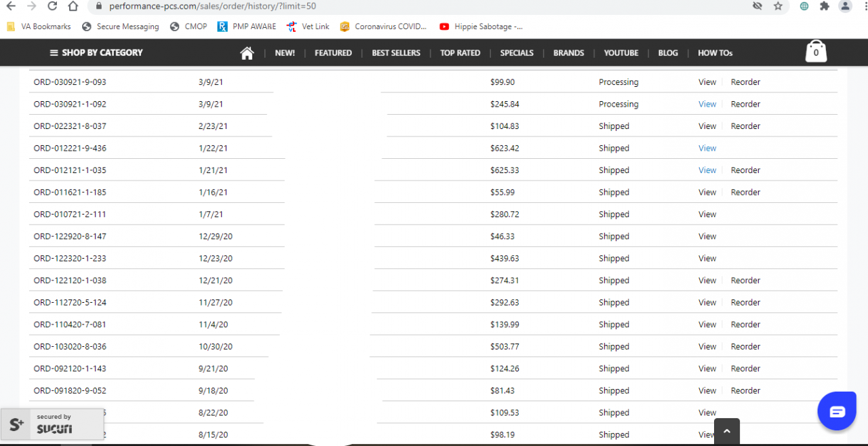The width and height of the screenshot is (868, 446).
Task: Reorder the order ORD-030921-9-093
Action: coord(745,82)
